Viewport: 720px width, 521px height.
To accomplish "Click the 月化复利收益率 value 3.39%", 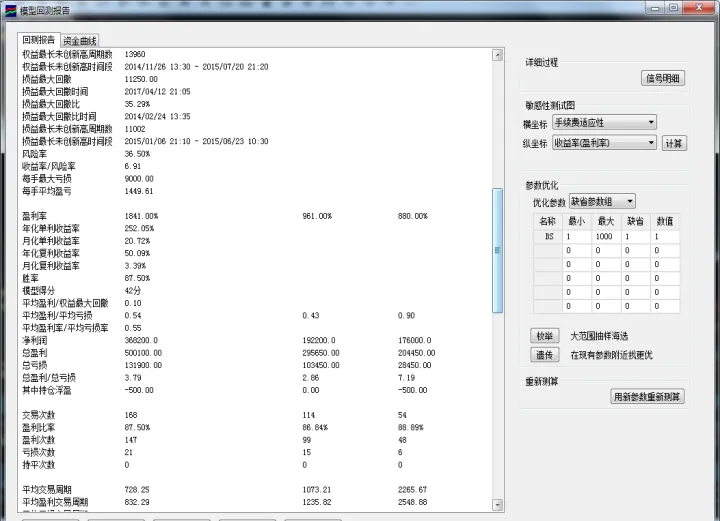I will pos(135,266).
